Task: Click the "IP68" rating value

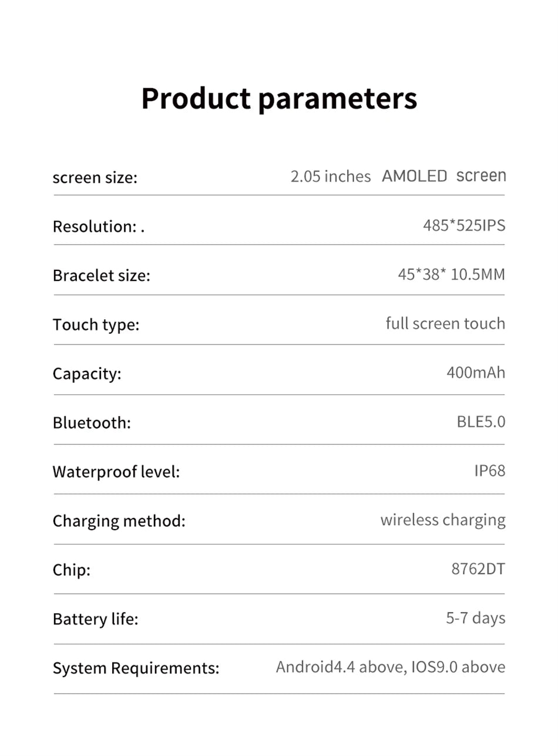Action: click(x=489, y=470)
